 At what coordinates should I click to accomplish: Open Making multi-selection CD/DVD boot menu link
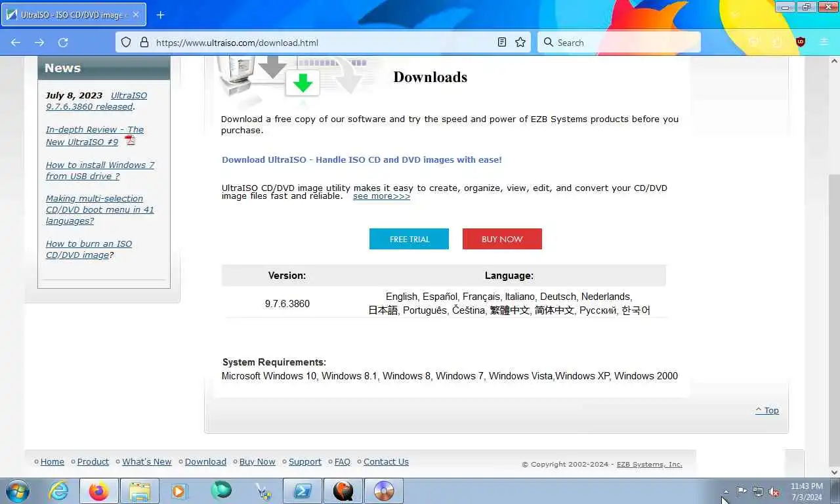coord(100,210)
